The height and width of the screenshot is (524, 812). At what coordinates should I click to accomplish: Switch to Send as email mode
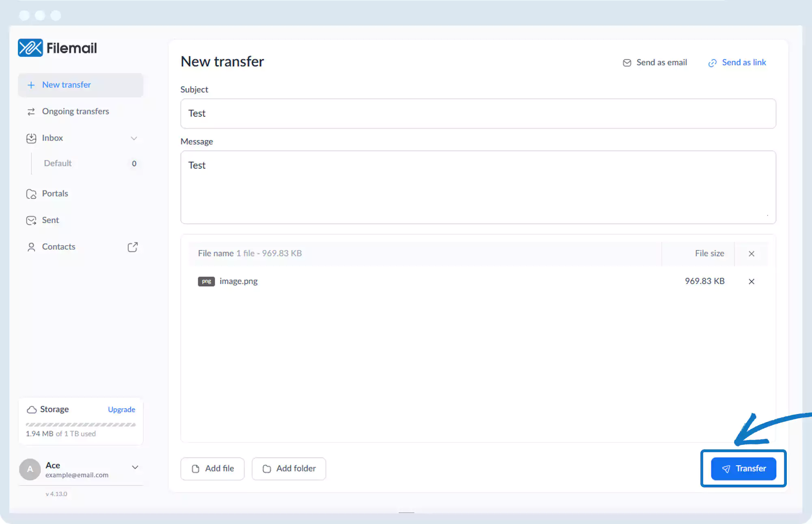[x=655, y=63]
